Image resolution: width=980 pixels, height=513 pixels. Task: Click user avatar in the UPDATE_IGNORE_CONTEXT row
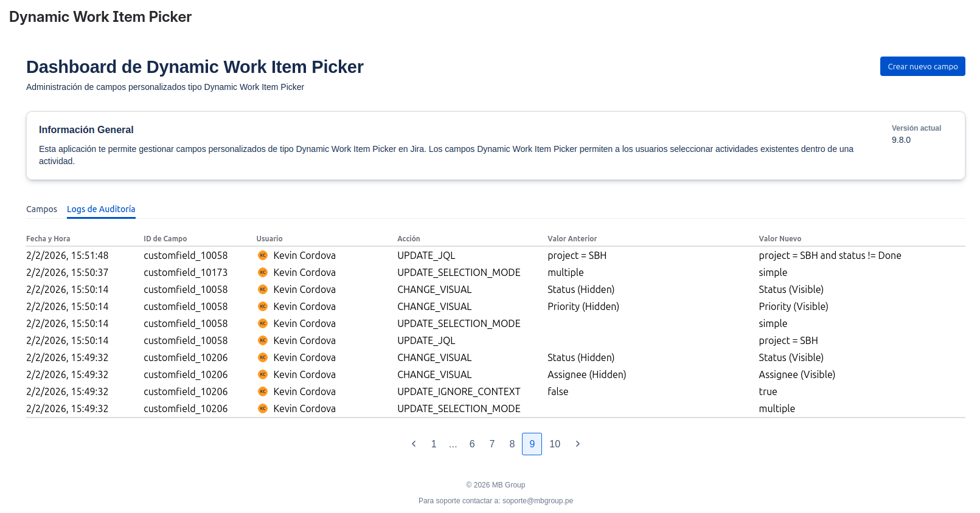pyautogui.click(x=263, y=391)
